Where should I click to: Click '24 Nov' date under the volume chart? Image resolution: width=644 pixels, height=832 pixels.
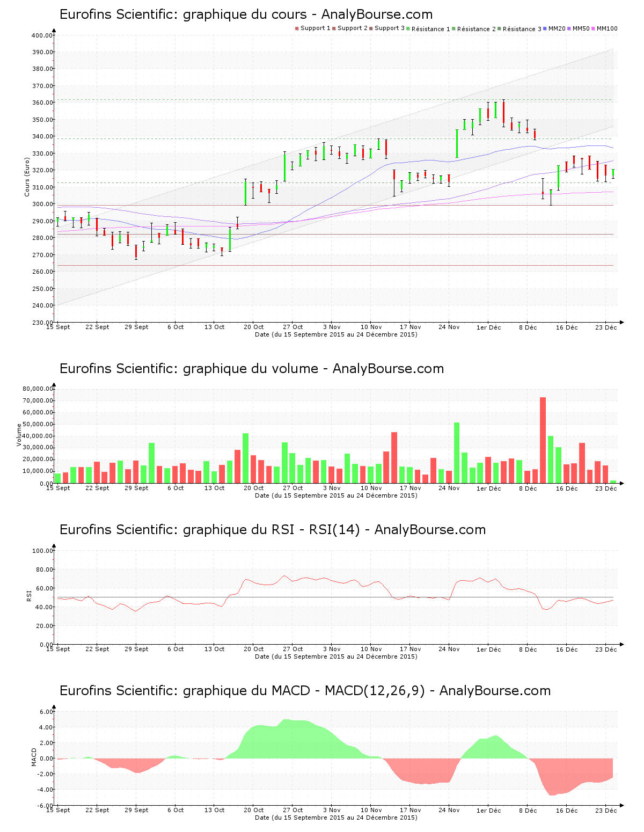coord(449,488)
